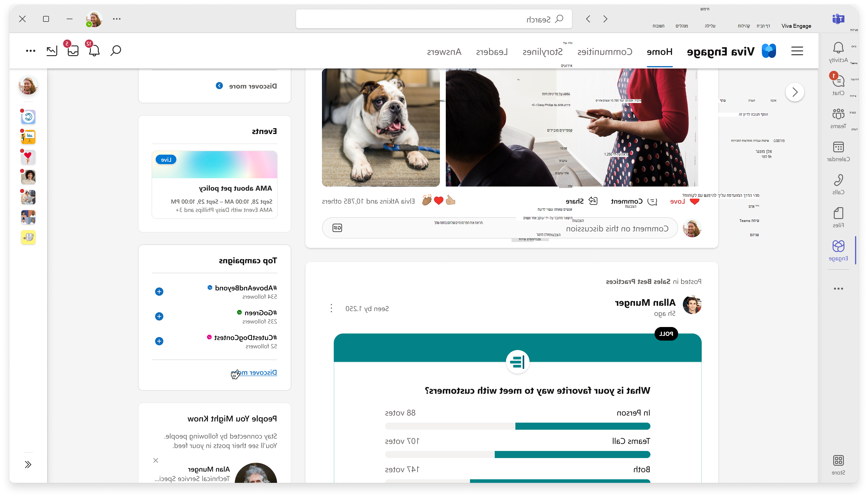Open the hamburger menu beside Viva Engage
Screen dimensions: 868x497
797,51
